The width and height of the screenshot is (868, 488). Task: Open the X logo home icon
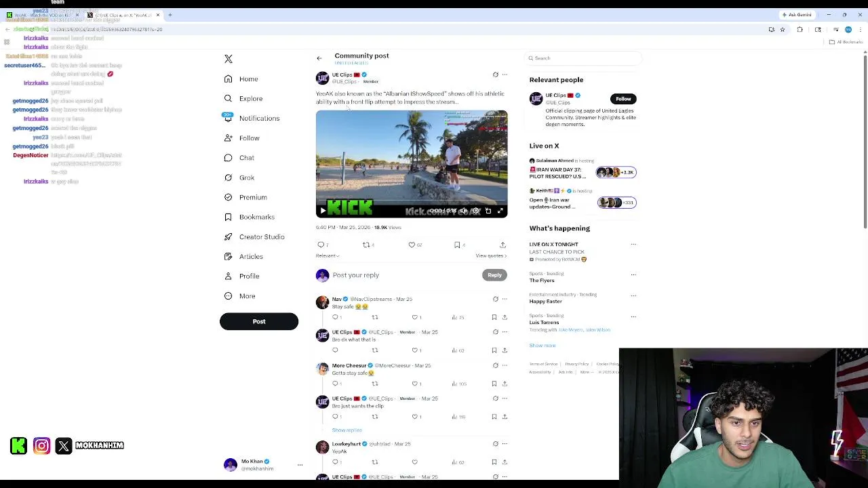click(x=229, y=59)
